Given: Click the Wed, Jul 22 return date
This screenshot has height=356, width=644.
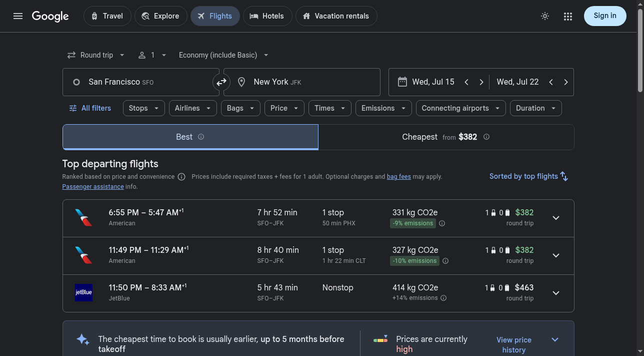Looking at the screenshot, I should pos(517,82).
